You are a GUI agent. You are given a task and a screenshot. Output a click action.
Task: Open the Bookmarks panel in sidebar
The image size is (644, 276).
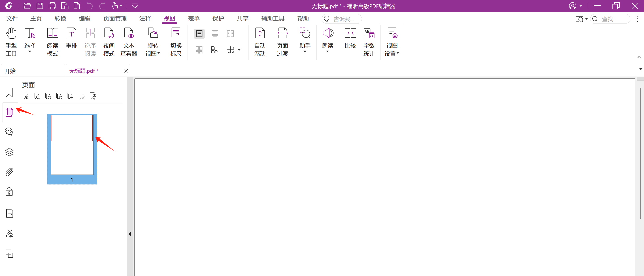[9, 92]
